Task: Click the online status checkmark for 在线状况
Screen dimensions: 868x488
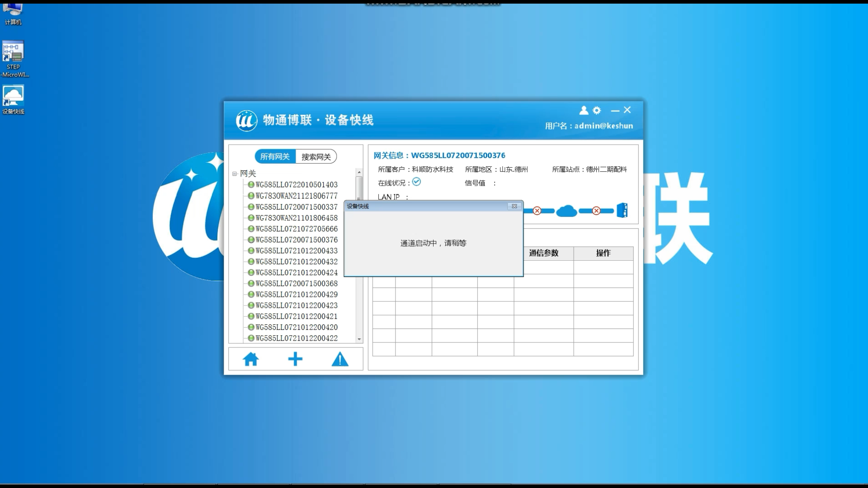Action: click(x=416, y=182)
